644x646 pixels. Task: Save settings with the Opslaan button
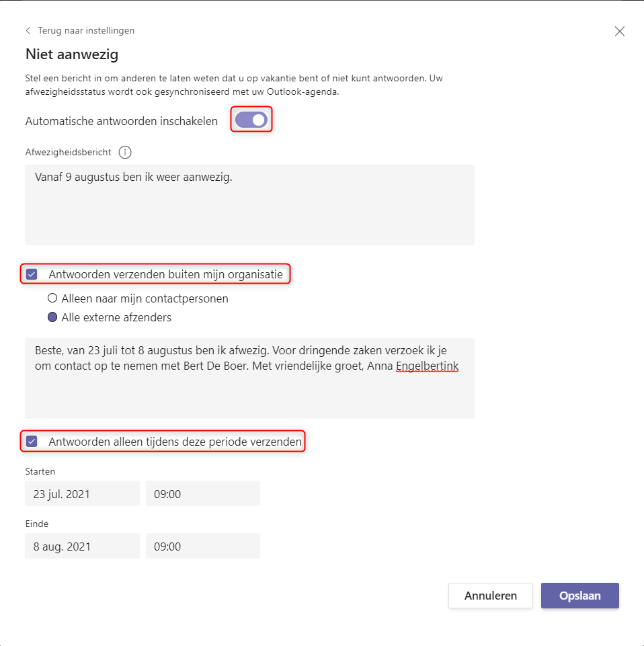click(579, 596)
